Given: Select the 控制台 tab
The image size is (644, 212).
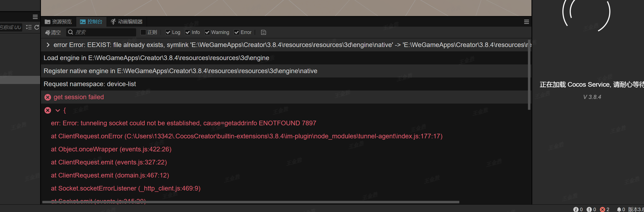Looking at the screenshot, I should tap(91, 22).
